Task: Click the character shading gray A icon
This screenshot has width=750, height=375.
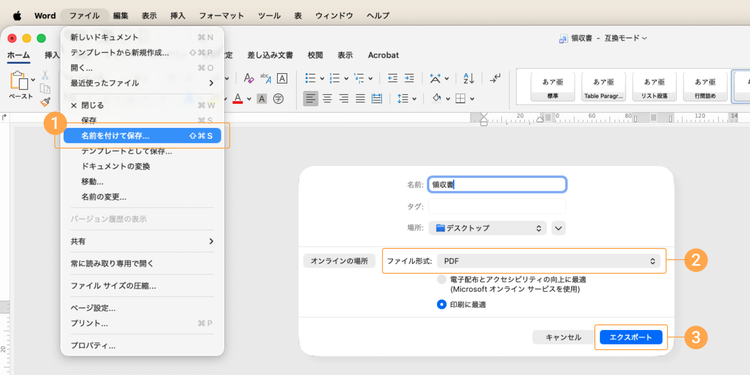Action: (262, 99)
